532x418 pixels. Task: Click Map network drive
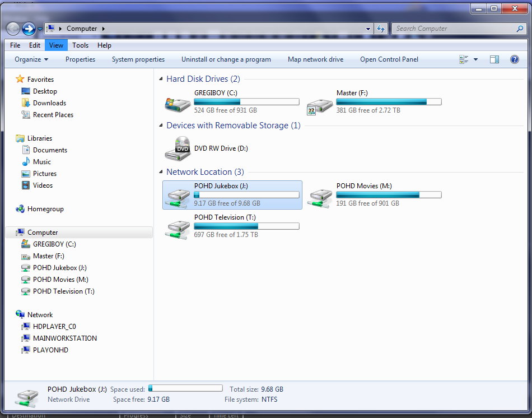click(315, 59)
